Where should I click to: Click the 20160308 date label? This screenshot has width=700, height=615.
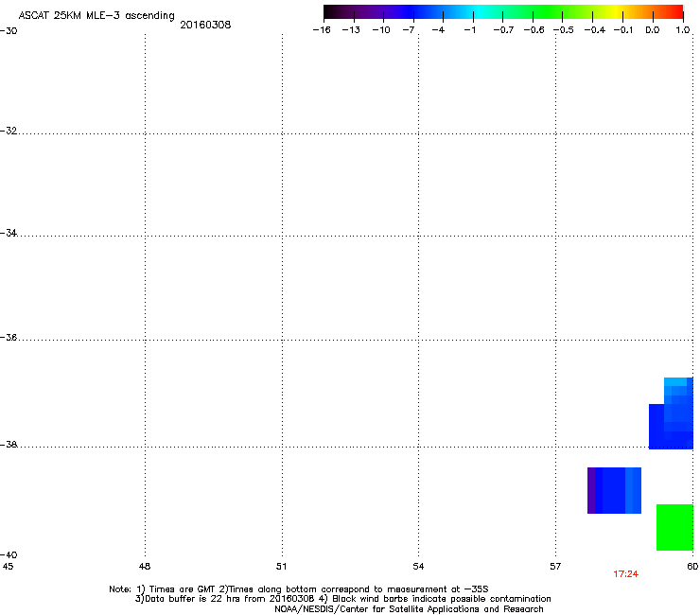(x=205, y=25)
